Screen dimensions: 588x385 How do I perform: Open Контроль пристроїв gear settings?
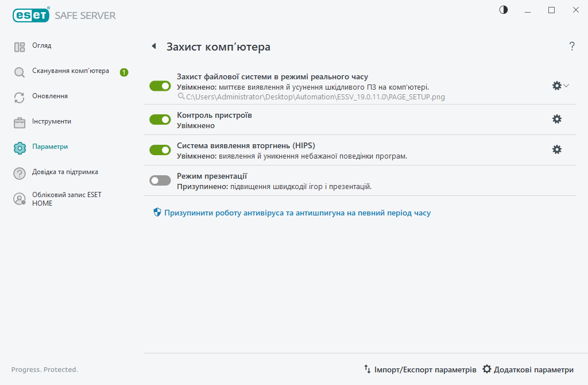556,119
